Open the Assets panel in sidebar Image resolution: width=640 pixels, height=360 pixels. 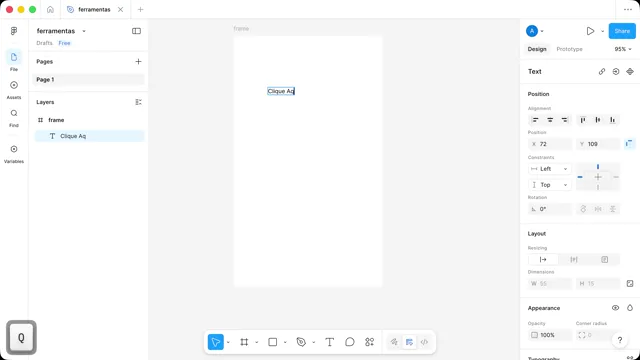coord(14,89)
